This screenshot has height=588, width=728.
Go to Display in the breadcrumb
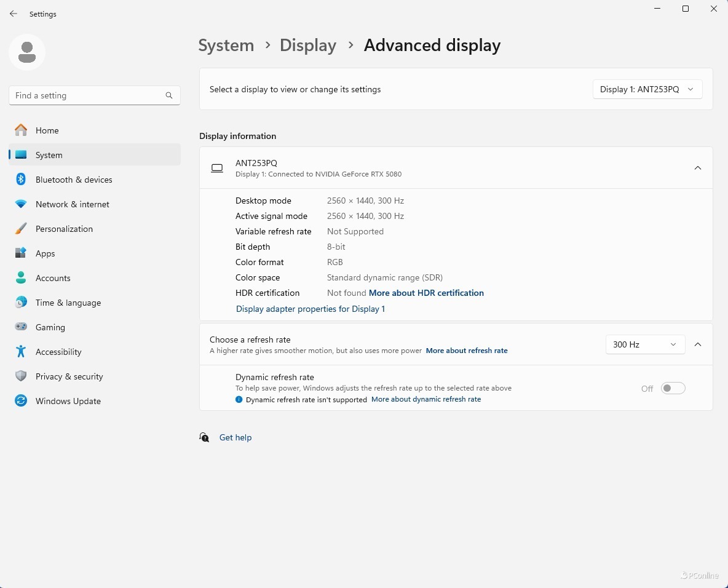[x=307, y=46]
